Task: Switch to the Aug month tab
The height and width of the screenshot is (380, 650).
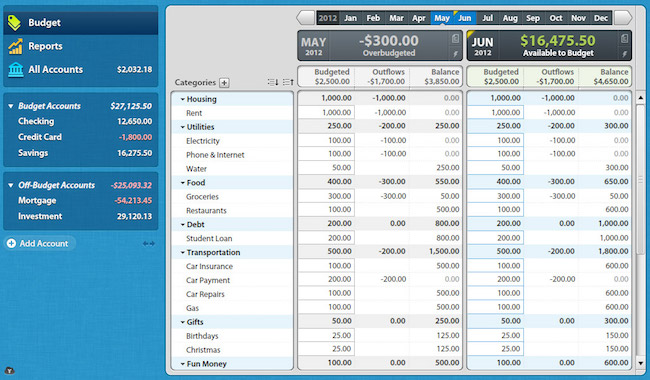Action: 510,18
